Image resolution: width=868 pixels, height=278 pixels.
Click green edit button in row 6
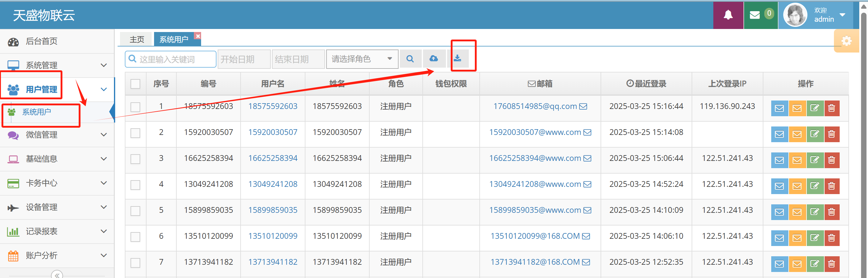pyautogui.click(x=815, y=238)
